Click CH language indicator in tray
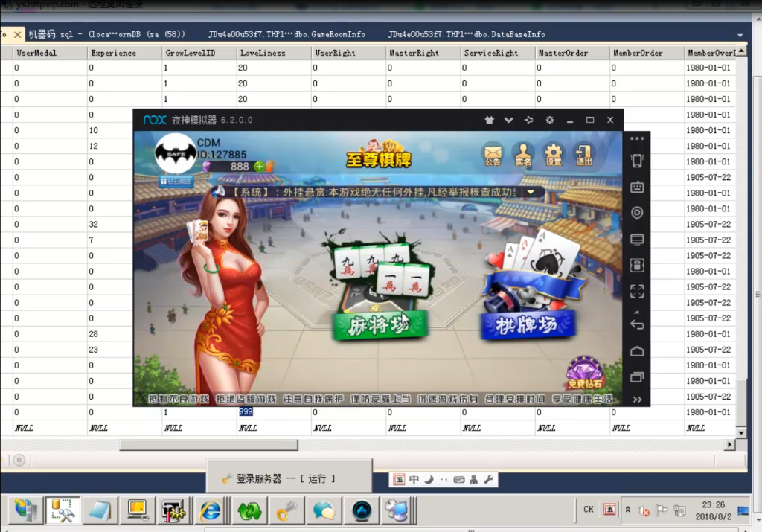The image size is (762, 532). [x=588, y=510]
